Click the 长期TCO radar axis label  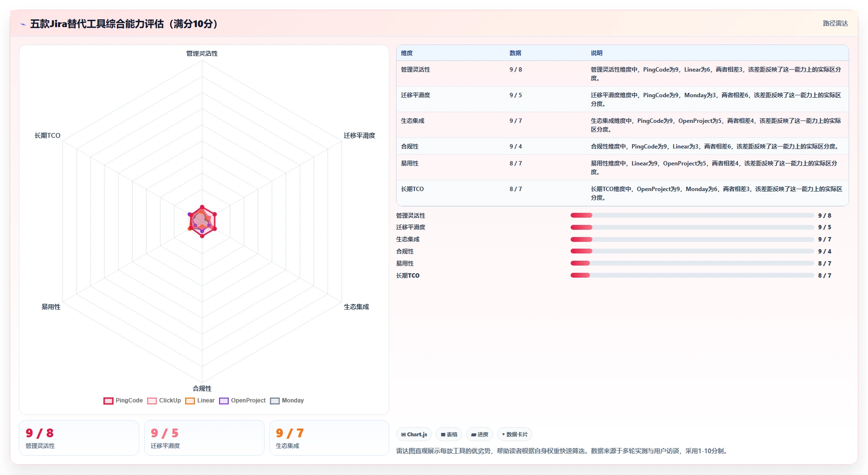point(47,135)
